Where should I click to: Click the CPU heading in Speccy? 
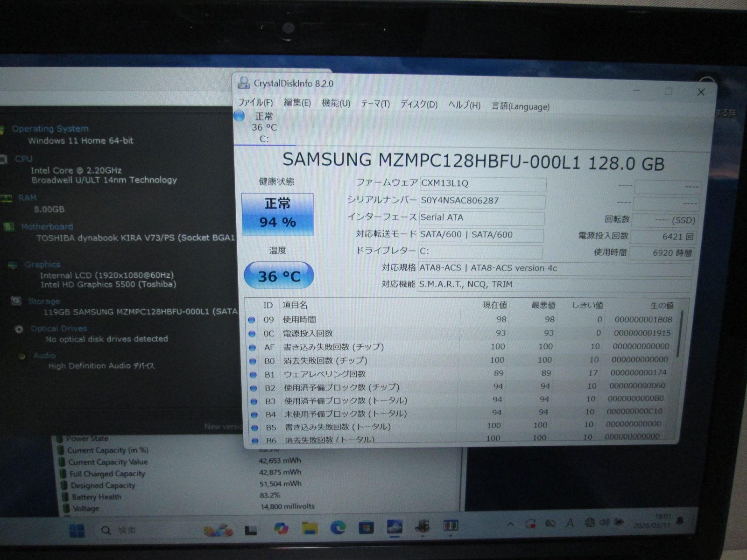point(23,159)
